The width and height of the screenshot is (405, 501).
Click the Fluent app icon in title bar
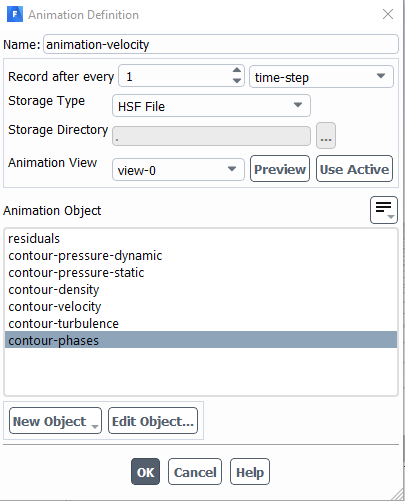[x=15, y=14]
